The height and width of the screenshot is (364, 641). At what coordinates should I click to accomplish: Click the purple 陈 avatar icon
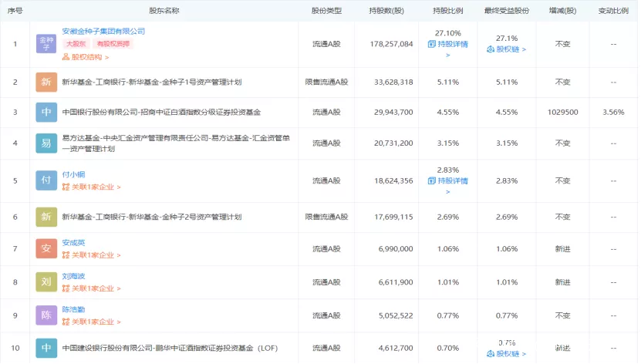[46, 315]
